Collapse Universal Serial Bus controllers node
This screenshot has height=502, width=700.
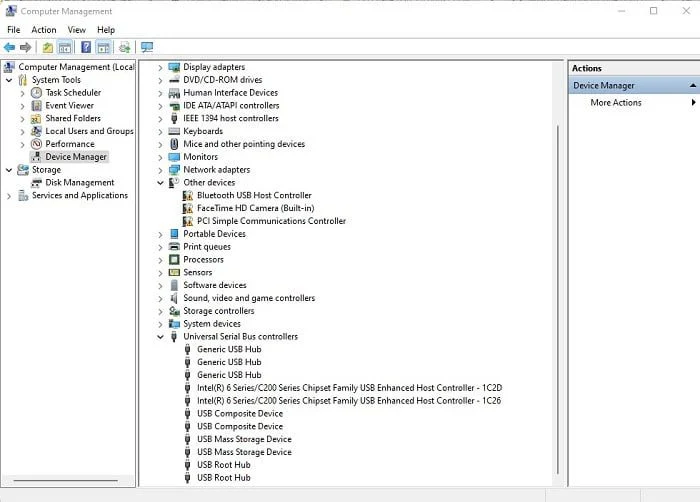click(160, 337)
